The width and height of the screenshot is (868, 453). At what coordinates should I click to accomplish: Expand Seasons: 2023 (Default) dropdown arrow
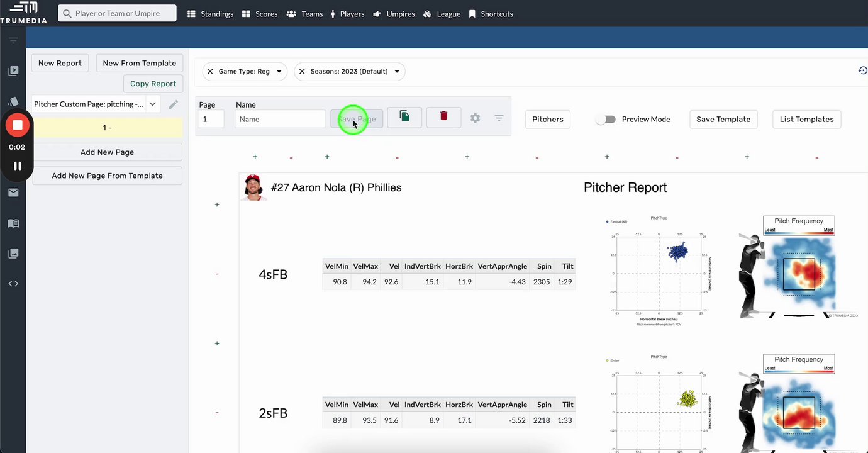point(397,72)
